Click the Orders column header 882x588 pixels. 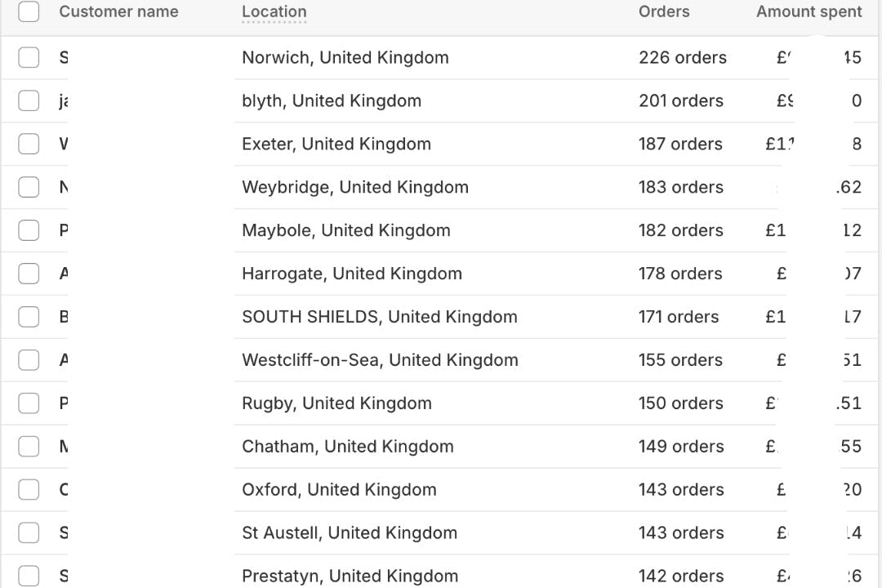(664, 11)
